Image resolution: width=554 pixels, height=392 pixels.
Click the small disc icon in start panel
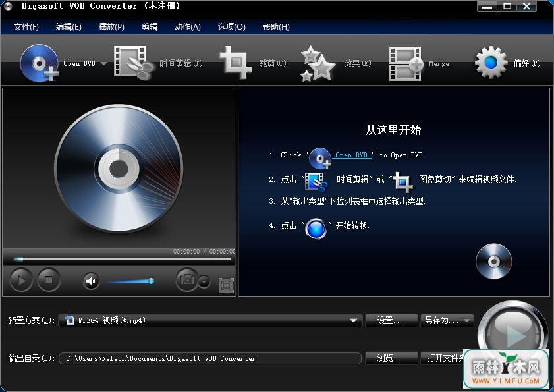click(493, 261)
